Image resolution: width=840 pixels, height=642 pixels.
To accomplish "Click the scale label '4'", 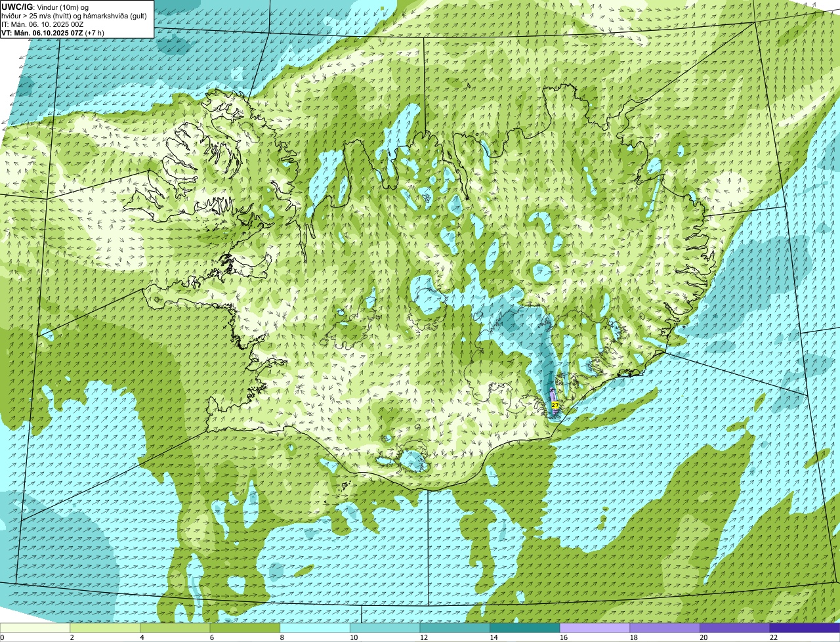I will click(x=142, y=637).
